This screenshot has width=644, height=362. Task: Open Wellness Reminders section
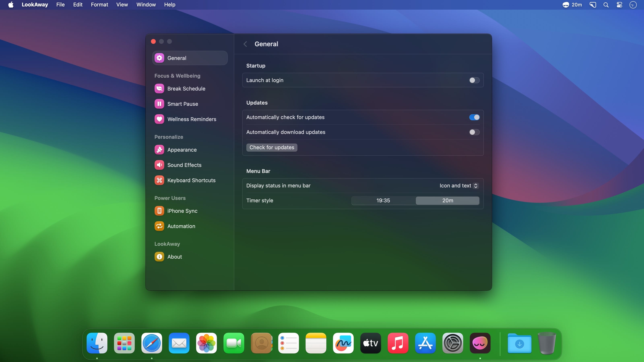click(x=192, y=119)
